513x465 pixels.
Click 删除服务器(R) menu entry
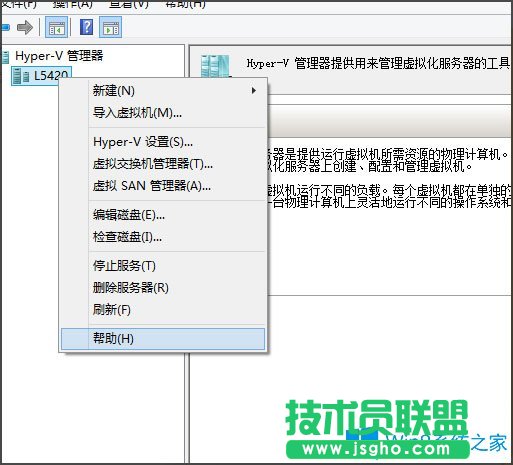pyautogui.click(x=163, y=288)
